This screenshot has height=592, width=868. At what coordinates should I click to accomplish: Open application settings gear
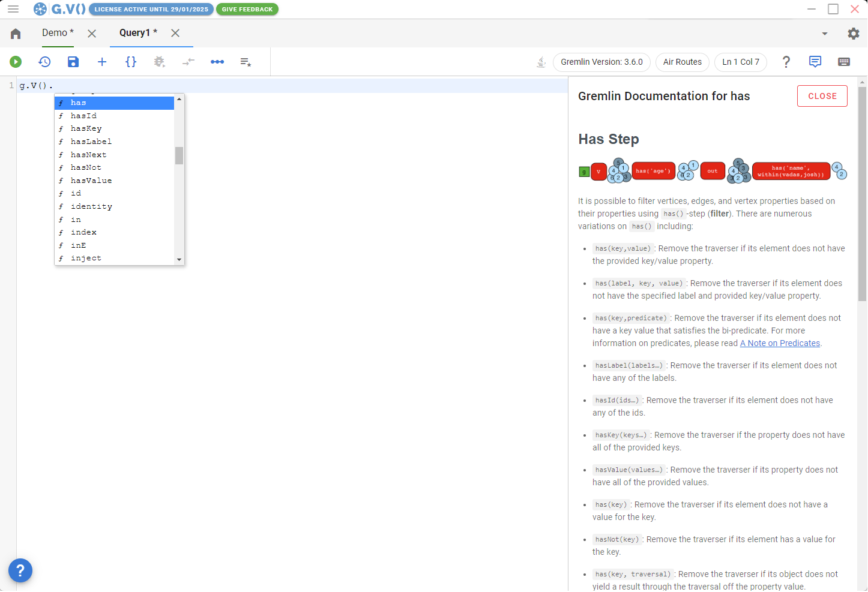(854, 33)
